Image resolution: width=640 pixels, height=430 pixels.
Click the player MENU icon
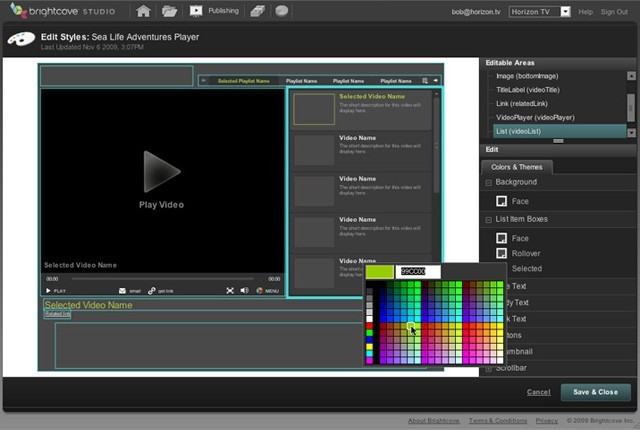tap(267, 291)
